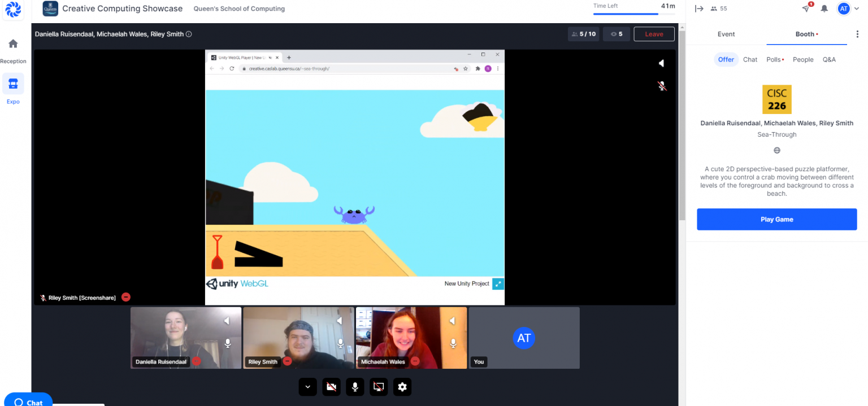Viewport: 868px width, 406px height.
Task: Select the Polls sub-tab
Action: point(774,59)
